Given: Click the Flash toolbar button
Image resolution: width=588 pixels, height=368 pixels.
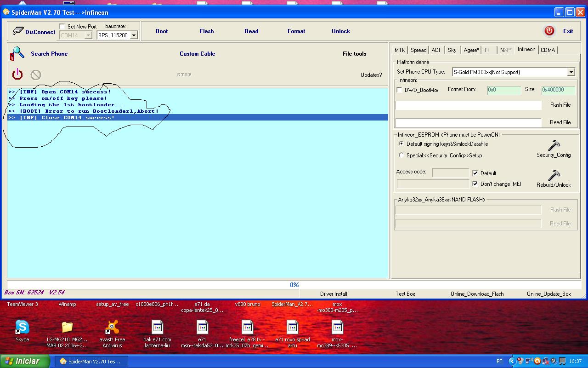Looking at the screenshot, I should (x=207, y=31).
